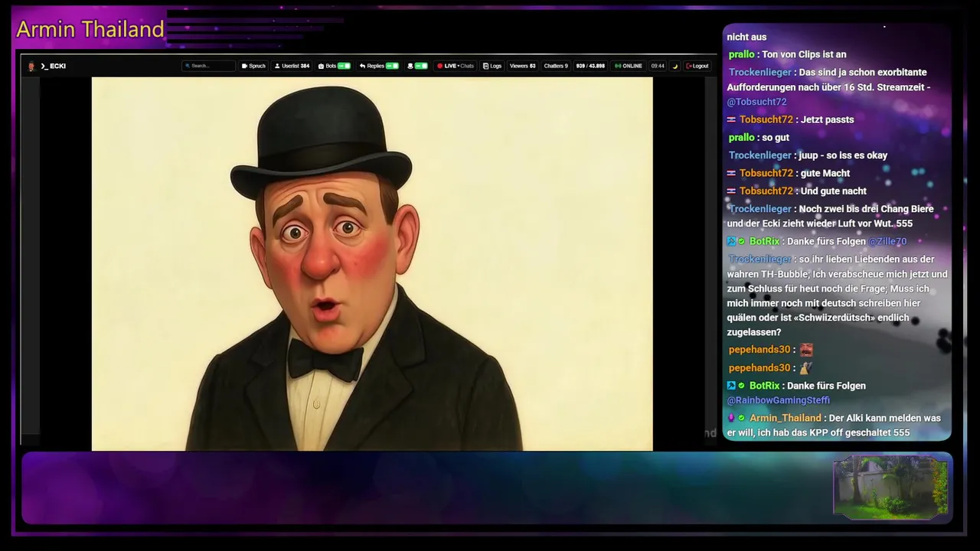Screen dimensions: 980x551
Task: Click the face emote posted by pepehands30
Action: 806,350
